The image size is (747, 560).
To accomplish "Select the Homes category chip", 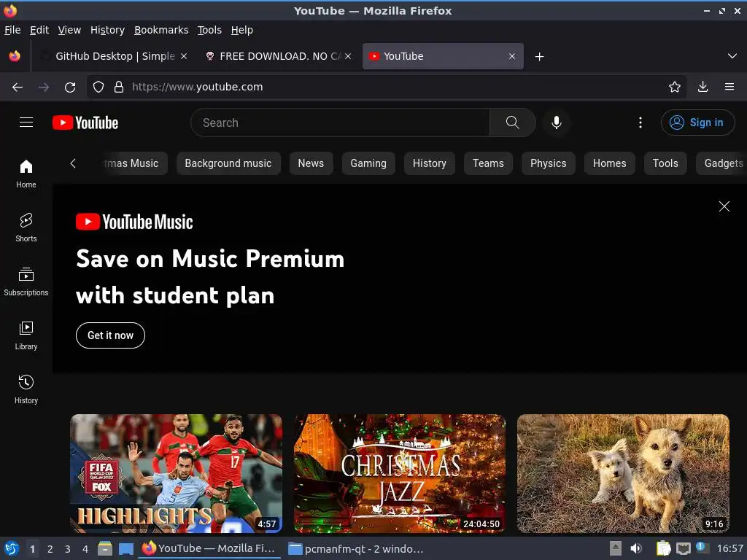I will (609, 163).
